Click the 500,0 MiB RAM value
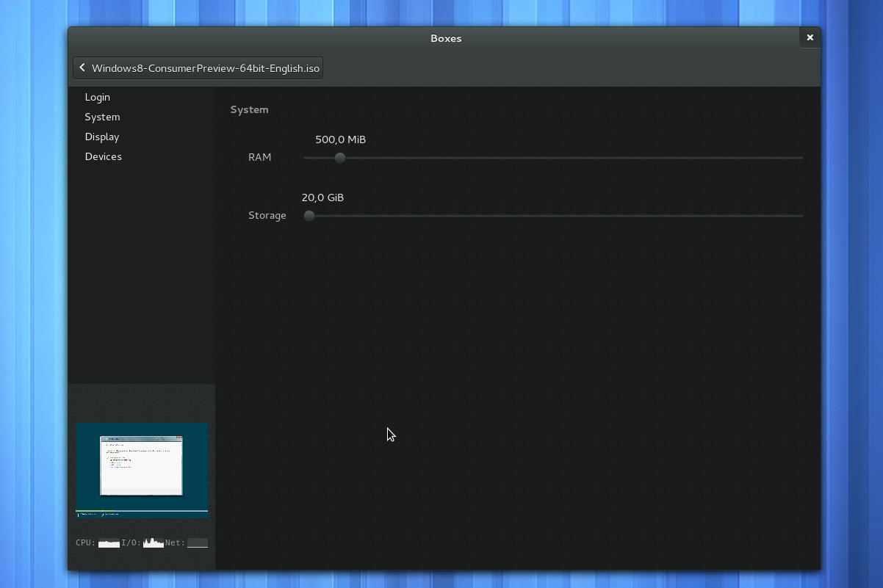The height and width of the screenshot is (588, 883). click(340, 139)
